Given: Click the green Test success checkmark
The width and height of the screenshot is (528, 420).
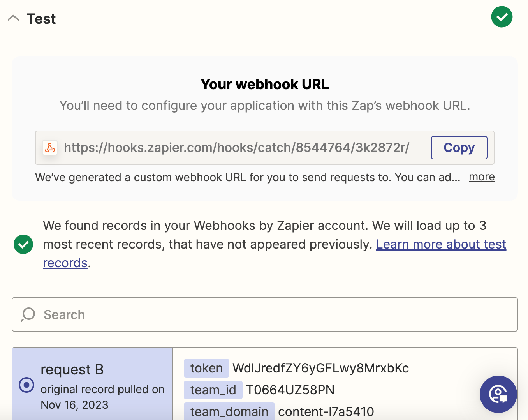Looking at the screenshot, I should coord(502,17).
